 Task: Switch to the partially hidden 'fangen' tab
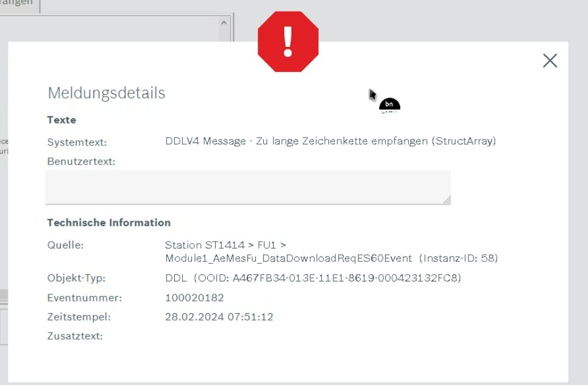pos(17,4)
